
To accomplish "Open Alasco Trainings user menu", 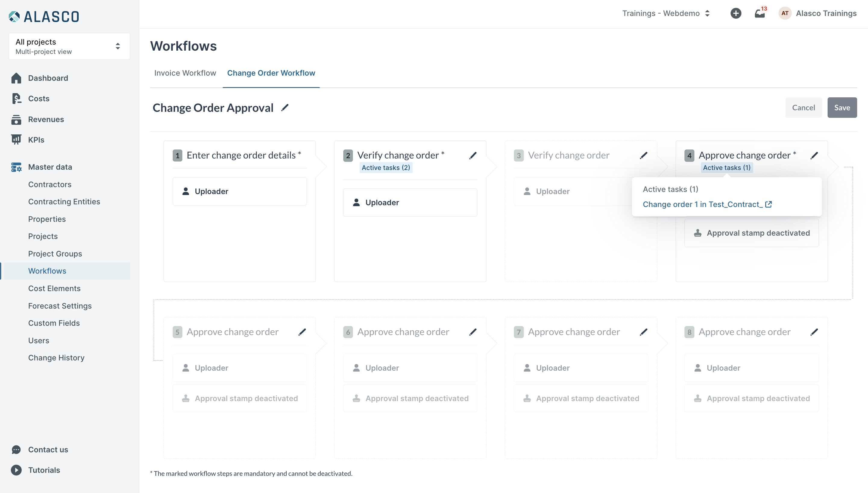I will [826, 13].
